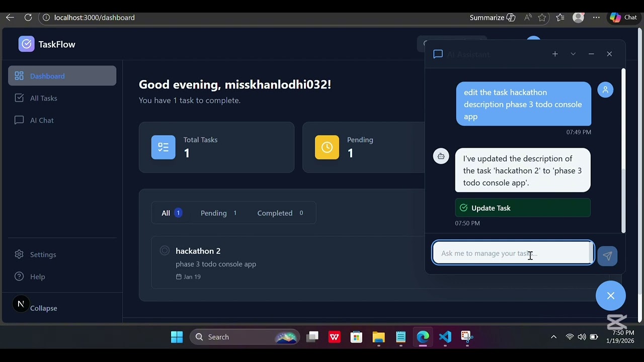This screenshot has width=644, height=362.
Task: Close the AI Assistant panel header X
Action: pyautogui.click(x=609, y=54)
